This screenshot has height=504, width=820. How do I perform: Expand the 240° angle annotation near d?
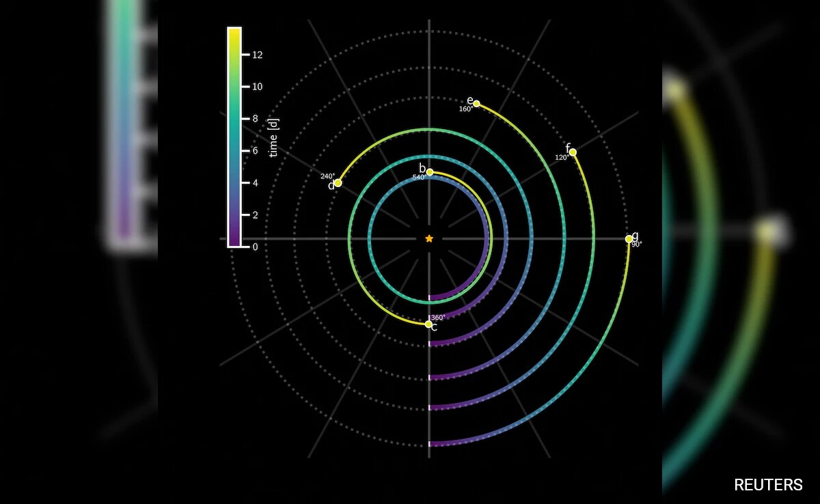[327, 176]
